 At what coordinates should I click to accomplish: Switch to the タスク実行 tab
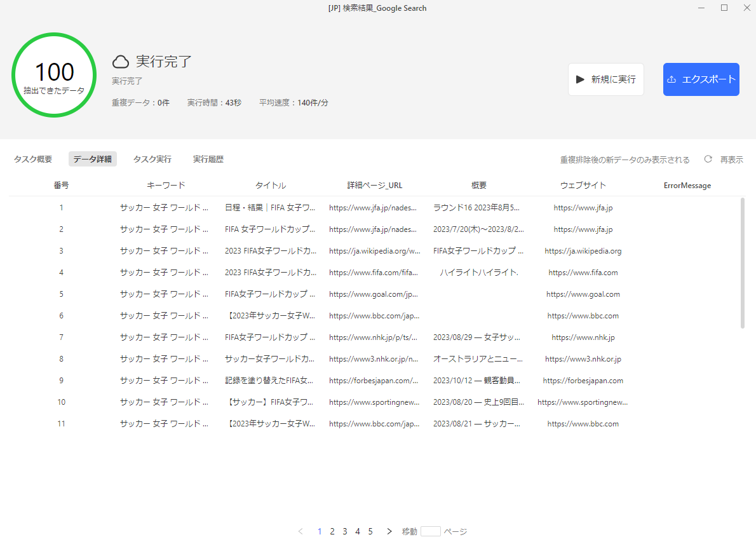point(152,160)
